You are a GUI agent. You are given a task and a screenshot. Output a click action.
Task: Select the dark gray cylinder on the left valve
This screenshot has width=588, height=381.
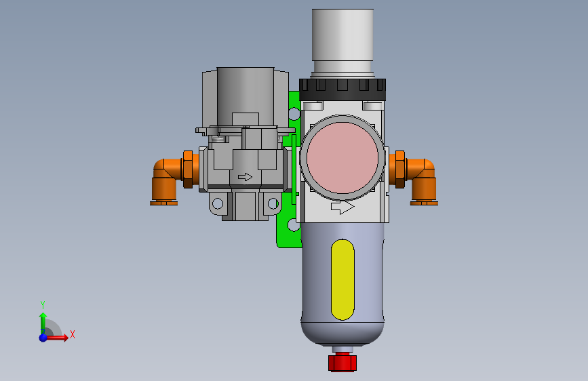246,98
